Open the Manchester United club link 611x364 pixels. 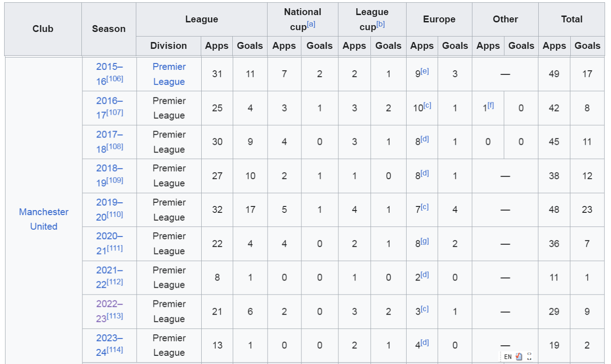(x=44, y=219)
